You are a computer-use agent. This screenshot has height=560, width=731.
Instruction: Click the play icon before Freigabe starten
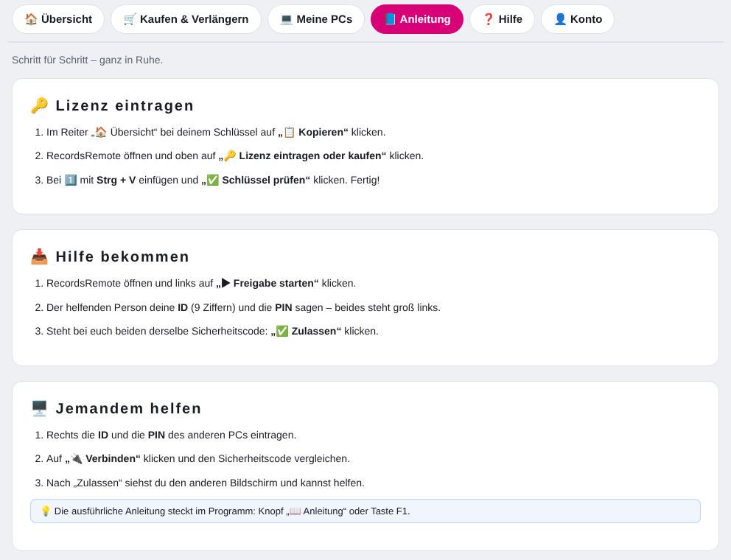[226, 283]
